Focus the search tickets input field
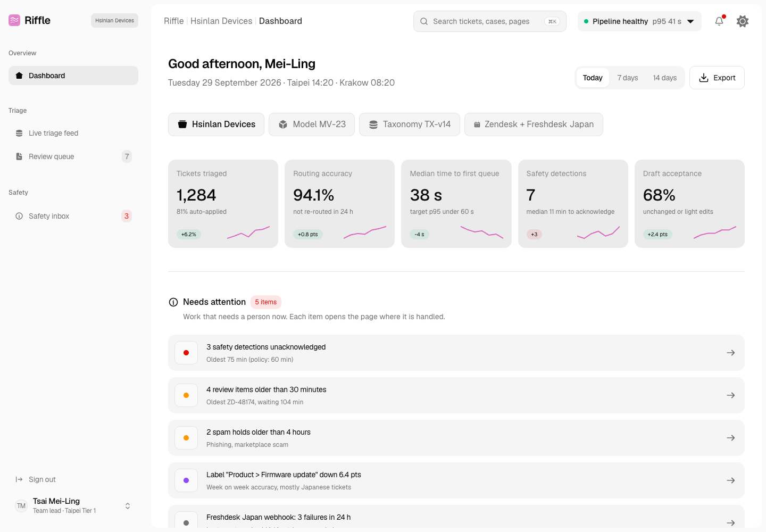Image resolution: width=766 pixels, height=532 pixels. coord(490,21)
